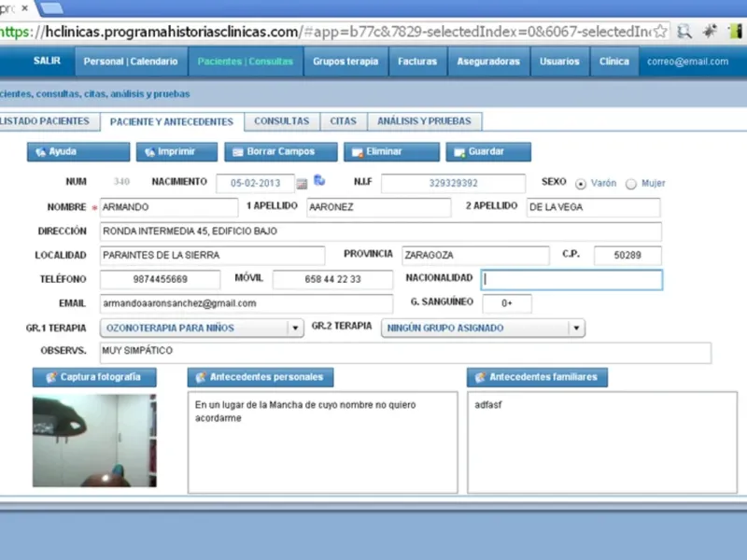Viewport: 747px width, 560px height.
Task: Open the Facturas section
Action: (x=417, y=62)
